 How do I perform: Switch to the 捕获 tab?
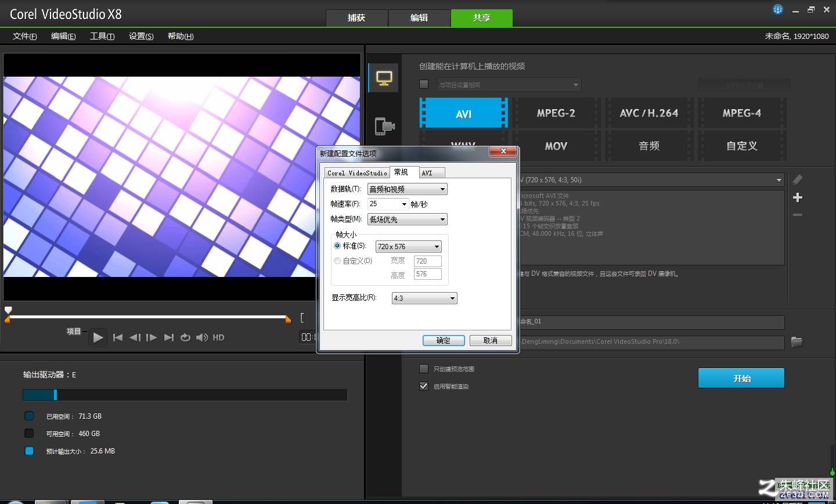(x=356, y=18)
